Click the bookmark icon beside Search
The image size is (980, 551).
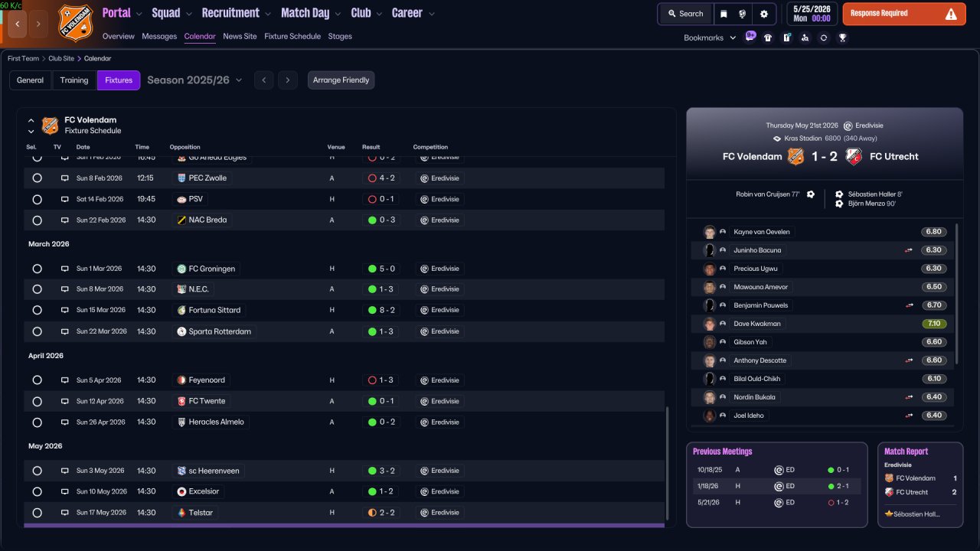724,14
